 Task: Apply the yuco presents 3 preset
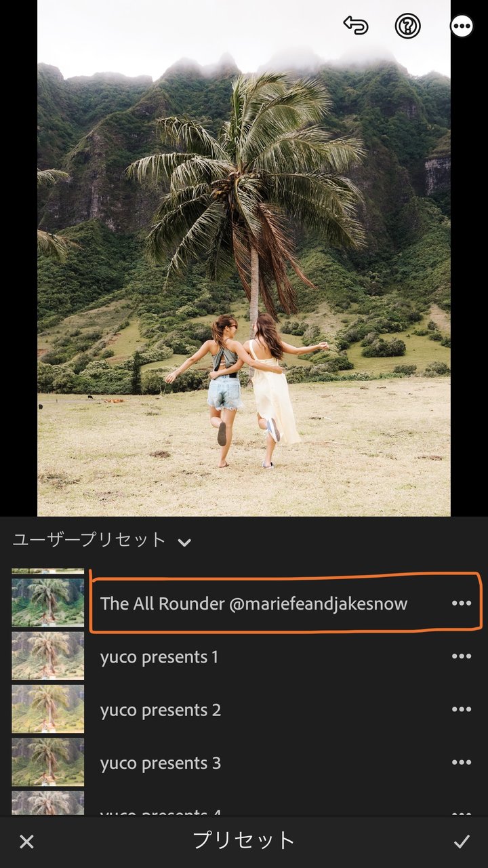tap(161, 763)
